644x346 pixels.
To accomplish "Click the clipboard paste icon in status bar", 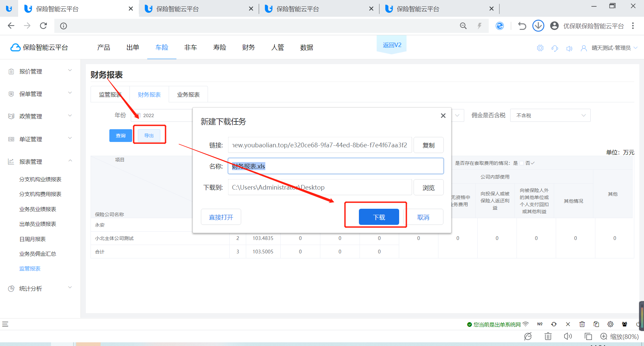I will (596, 324).
